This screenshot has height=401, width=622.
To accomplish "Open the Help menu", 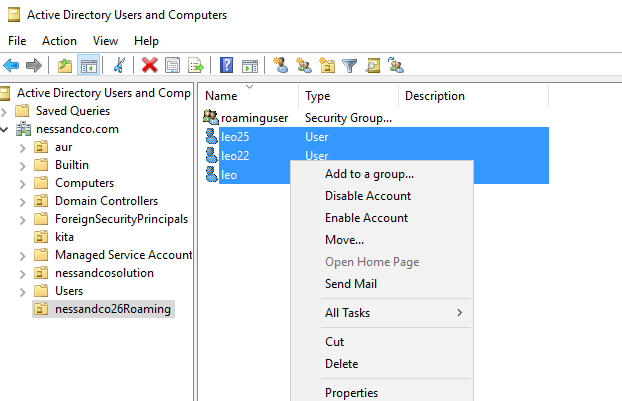I will click(x=146, y=41).
